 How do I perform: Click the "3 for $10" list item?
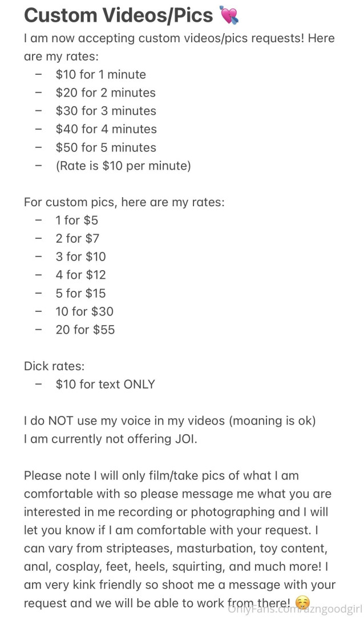pyautogui.click(x=80, y=257)
